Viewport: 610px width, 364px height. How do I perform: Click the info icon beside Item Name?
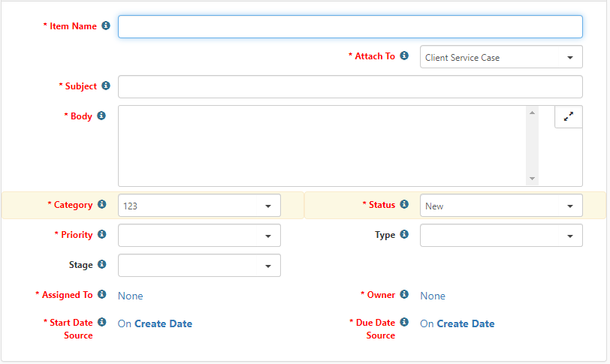coord(106,26)
